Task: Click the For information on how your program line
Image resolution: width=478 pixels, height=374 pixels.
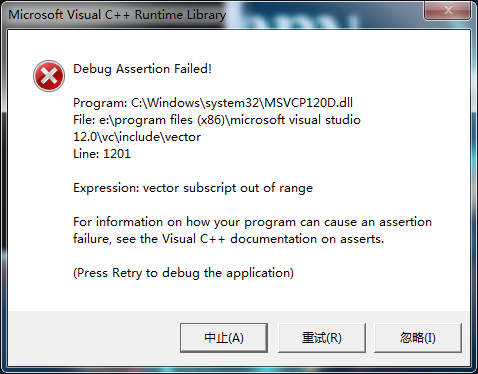Action: click(252, 222)
